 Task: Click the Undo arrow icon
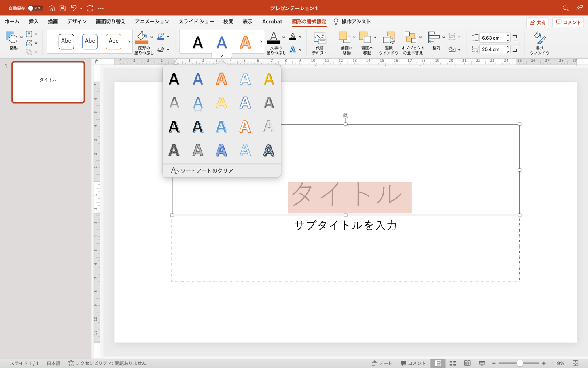coord(74,8)
